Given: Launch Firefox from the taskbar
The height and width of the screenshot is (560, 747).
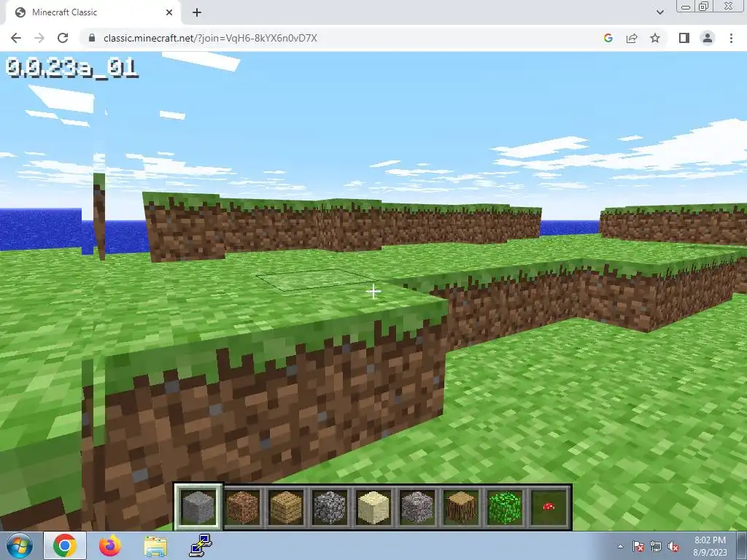Looking at the screenshot, I should (110, 545).
